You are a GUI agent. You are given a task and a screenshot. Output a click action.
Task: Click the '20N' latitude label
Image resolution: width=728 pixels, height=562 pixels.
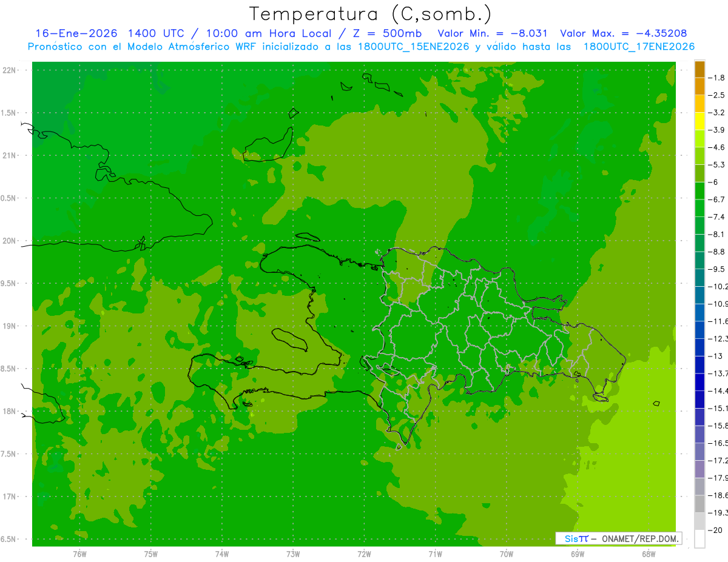tap(9, 241)
